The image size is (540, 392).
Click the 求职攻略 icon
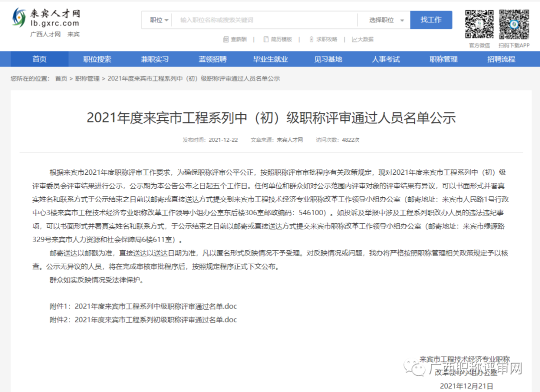tap(311, 39)
